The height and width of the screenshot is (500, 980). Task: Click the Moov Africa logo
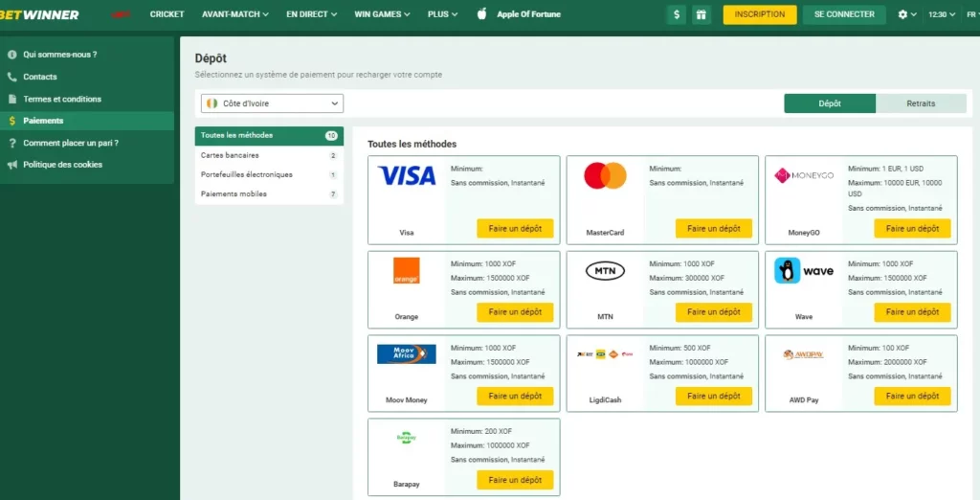(x=406, y=354)
